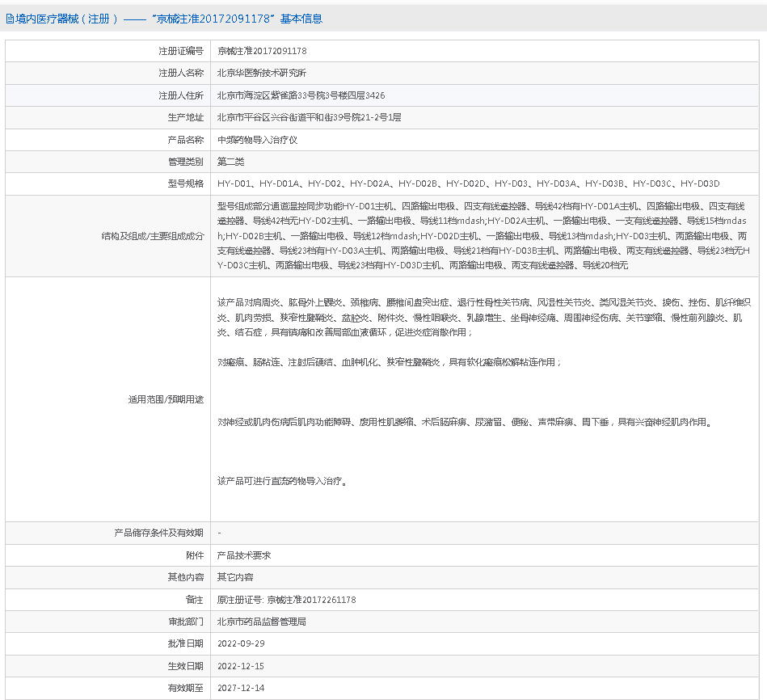This screenshot has width=767, height=700.
Task: Select the paragraph starting 对神经或肌肉伤病后
Action: point(466,422)
